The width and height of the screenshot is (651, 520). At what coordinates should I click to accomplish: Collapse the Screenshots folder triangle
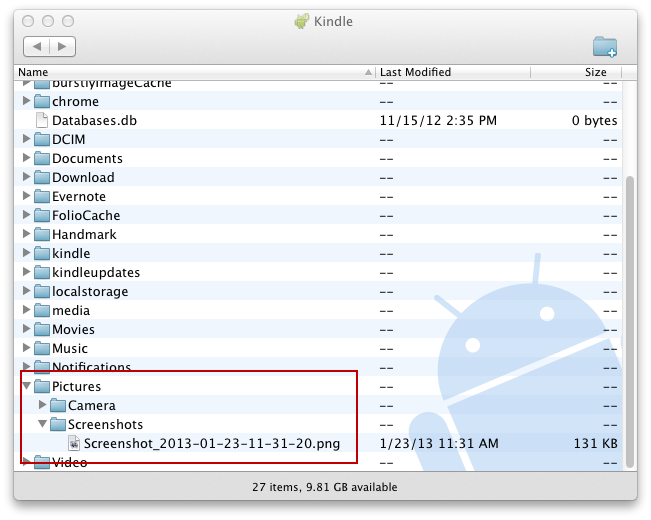(x=42, y=424)
